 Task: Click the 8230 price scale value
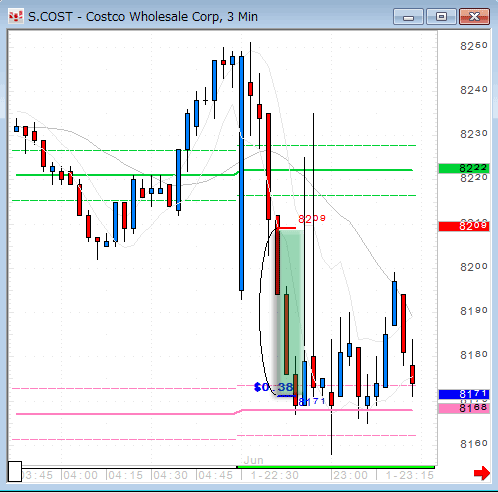tap(474, 134)
